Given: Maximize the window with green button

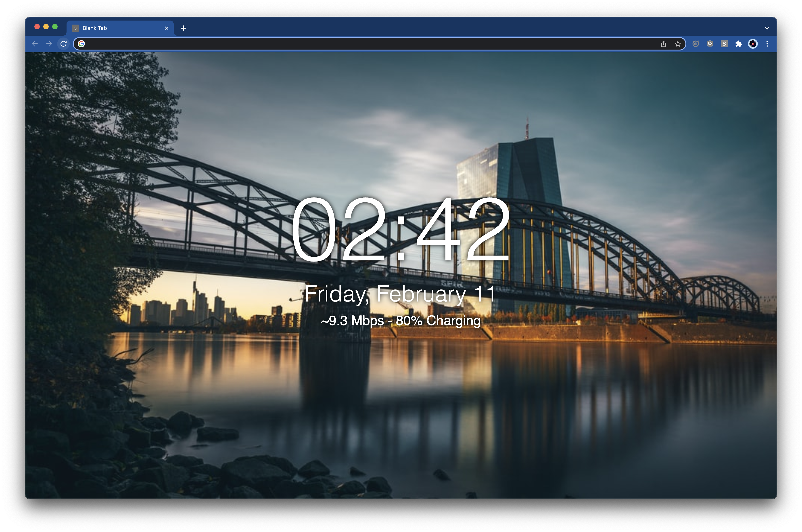Looking at the screenshot, I should (55, 27).
